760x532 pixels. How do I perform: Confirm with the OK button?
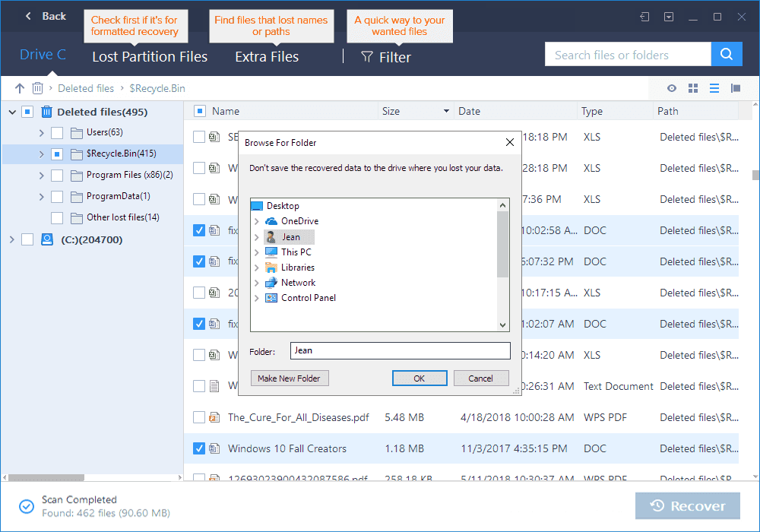click(x=420, y=378)
